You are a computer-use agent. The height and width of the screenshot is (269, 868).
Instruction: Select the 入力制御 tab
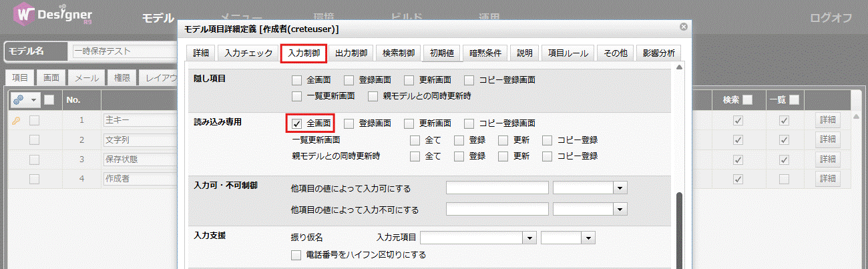point(304,53)
